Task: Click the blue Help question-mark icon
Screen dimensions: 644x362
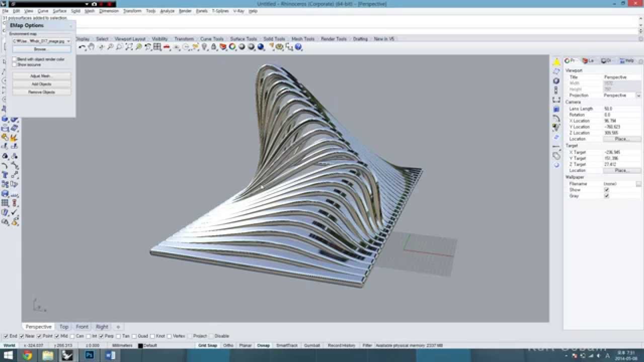Action: 298,47
